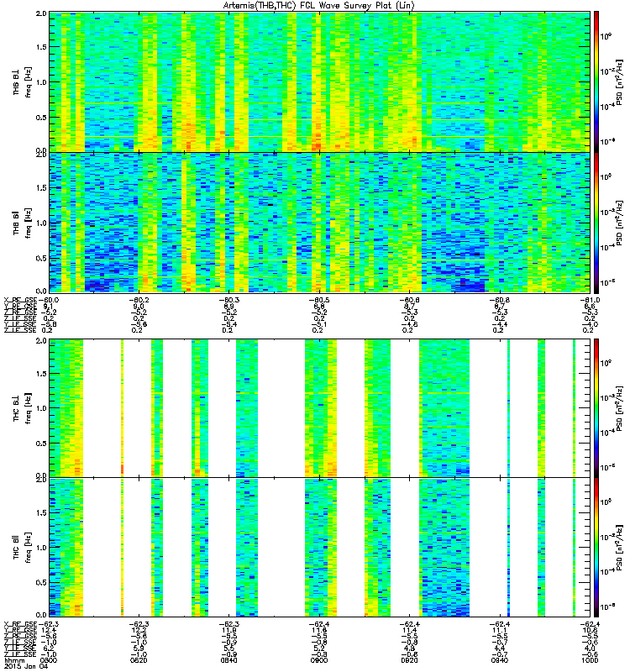The image size is (630, 672).
Task: Click the date '2015 Jan 04'
Action: (x=25, y=666)
